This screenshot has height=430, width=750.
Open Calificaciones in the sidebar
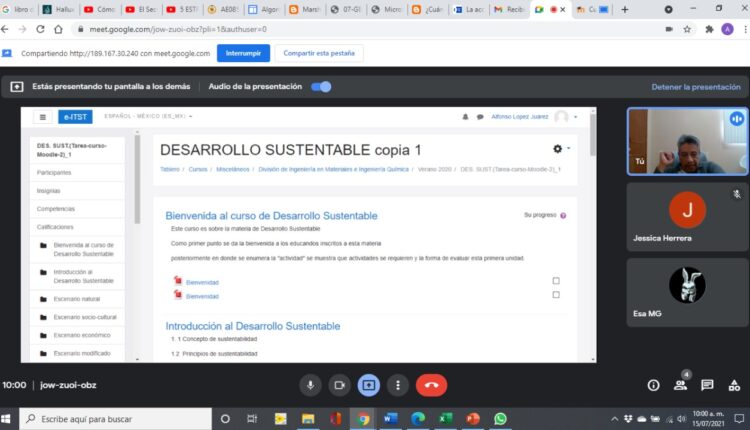click(56, 226)
